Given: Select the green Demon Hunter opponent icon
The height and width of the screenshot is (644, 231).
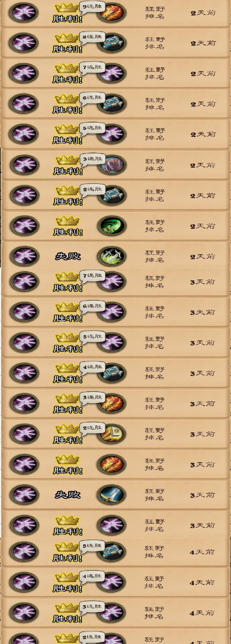Looking at the screenshot, I should 112,226.
